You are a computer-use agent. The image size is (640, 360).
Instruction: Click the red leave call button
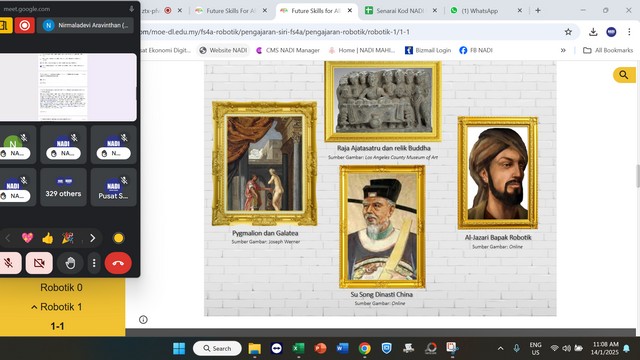click(118, 263)
